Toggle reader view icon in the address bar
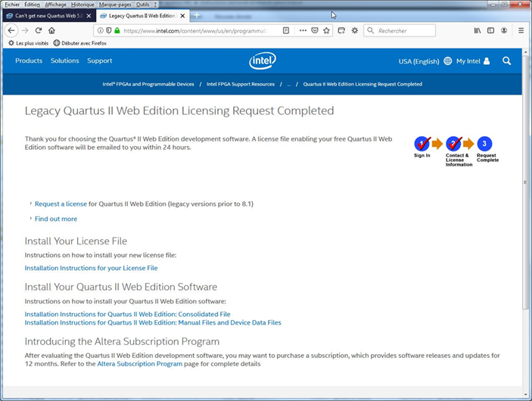Screen dimensions: 532x401 286,30
